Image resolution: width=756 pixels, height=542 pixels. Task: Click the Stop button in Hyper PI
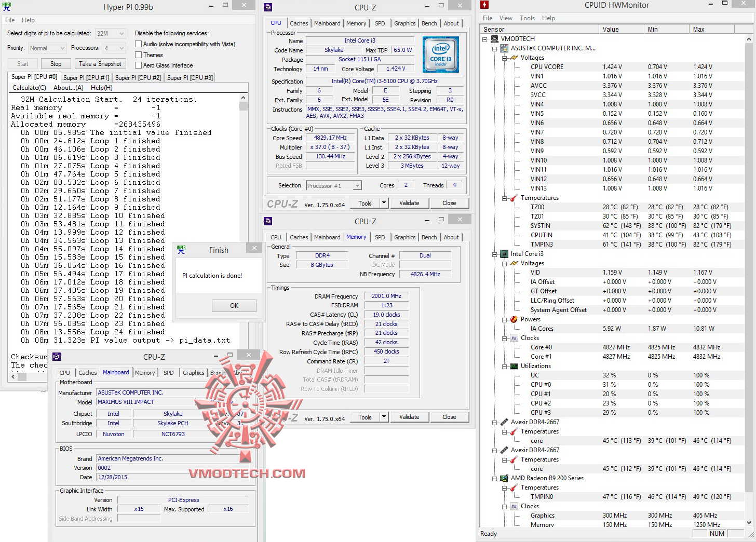[x=56, y=64]
